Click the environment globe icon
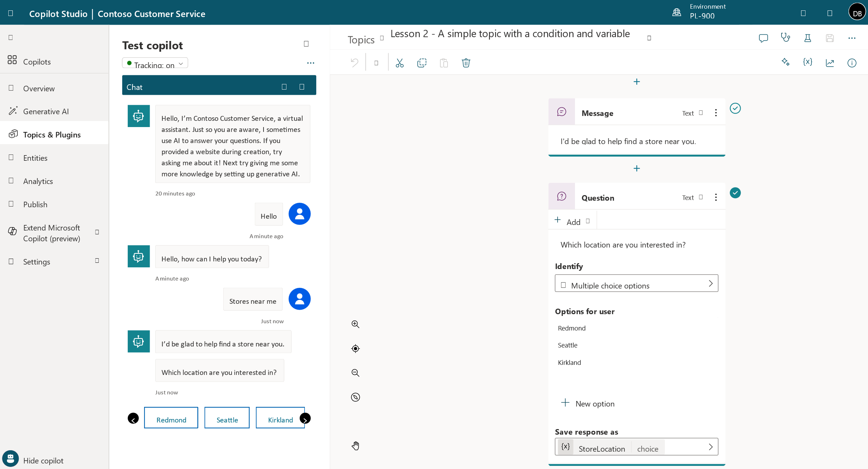Screen dimensions: 868x469 (677, 12)
